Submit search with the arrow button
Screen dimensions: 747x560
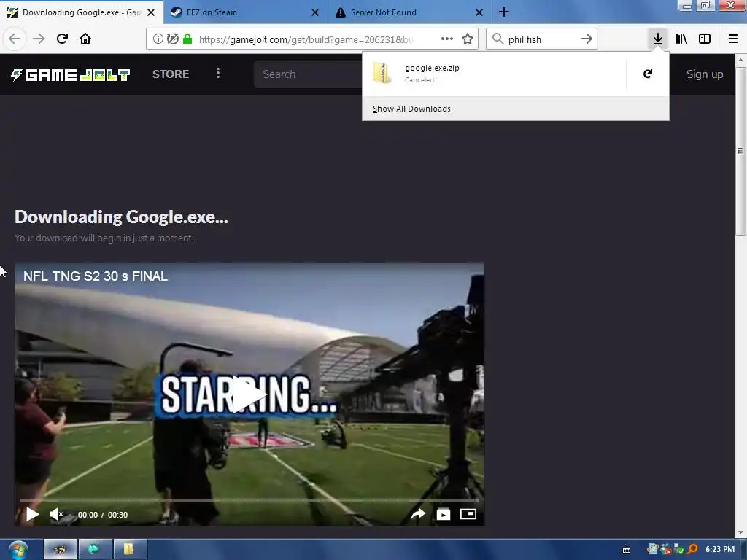click(587, 39)
